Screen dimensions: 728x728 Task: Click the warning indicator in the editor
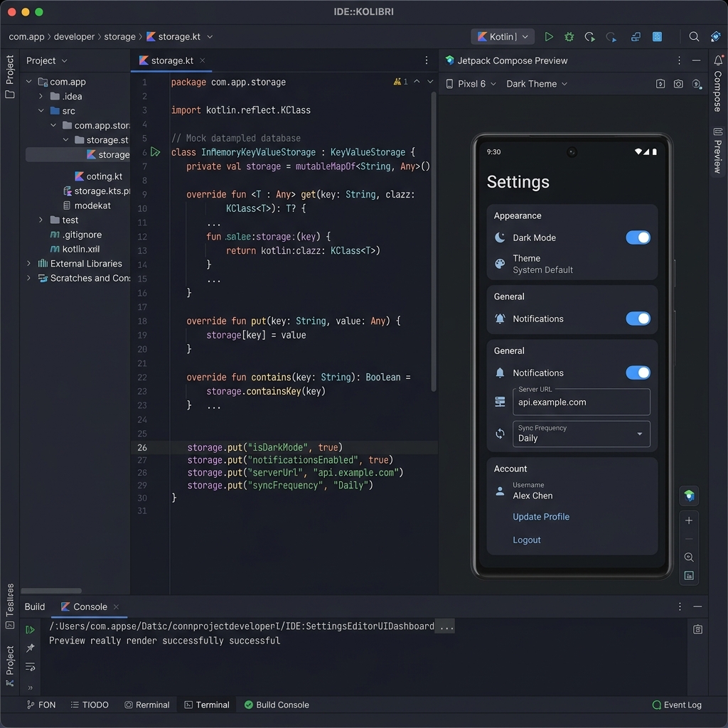click(x=400, y=82)
